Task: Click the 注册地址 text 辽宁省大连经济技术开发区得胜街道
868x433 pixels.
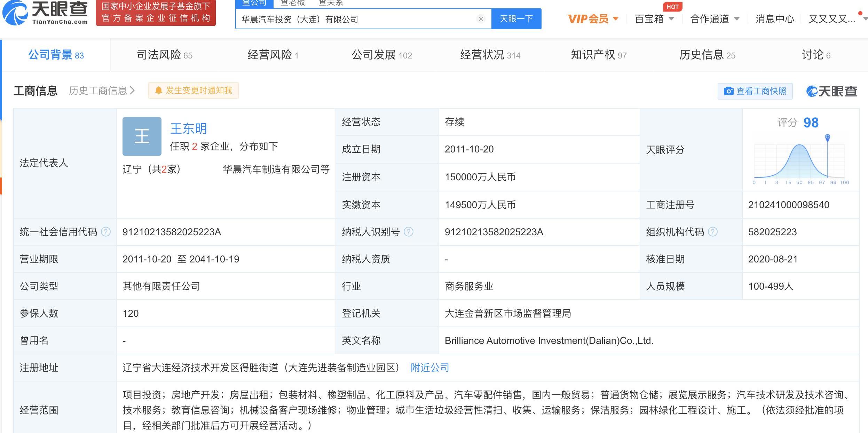Action: tap(200, 368)
